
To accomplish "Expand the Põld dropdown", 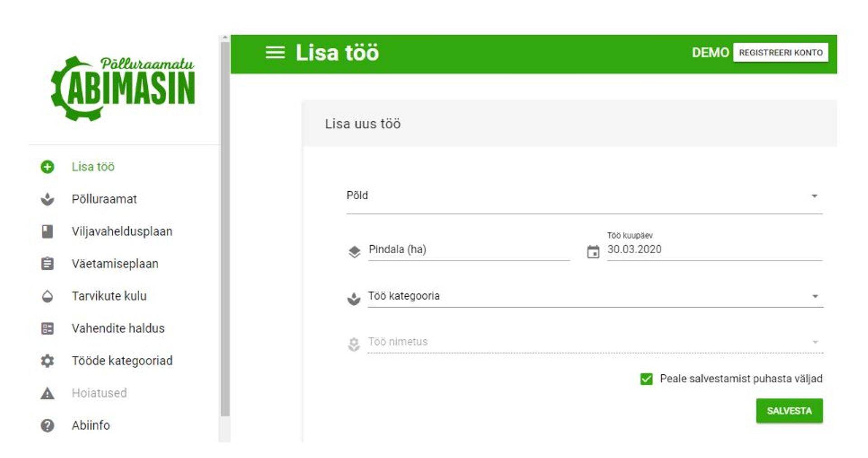I will 814,196.
